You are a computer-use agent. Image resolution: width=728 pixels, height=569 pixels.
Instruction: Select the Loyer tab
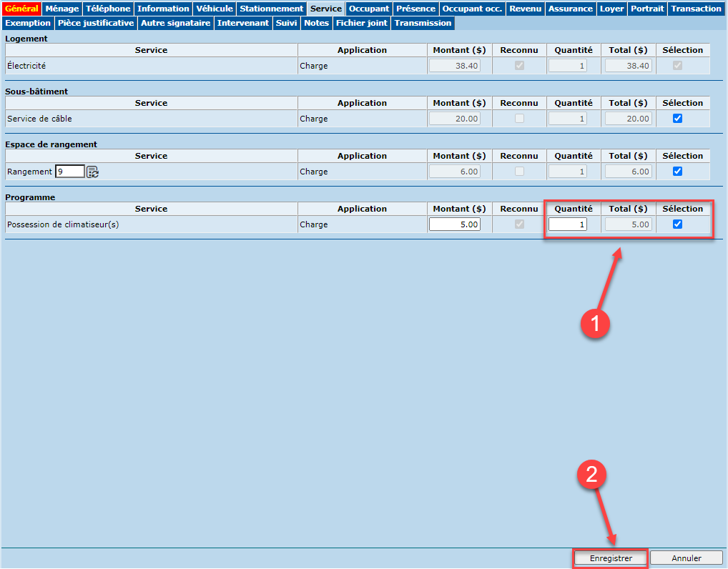coord(611,9)
